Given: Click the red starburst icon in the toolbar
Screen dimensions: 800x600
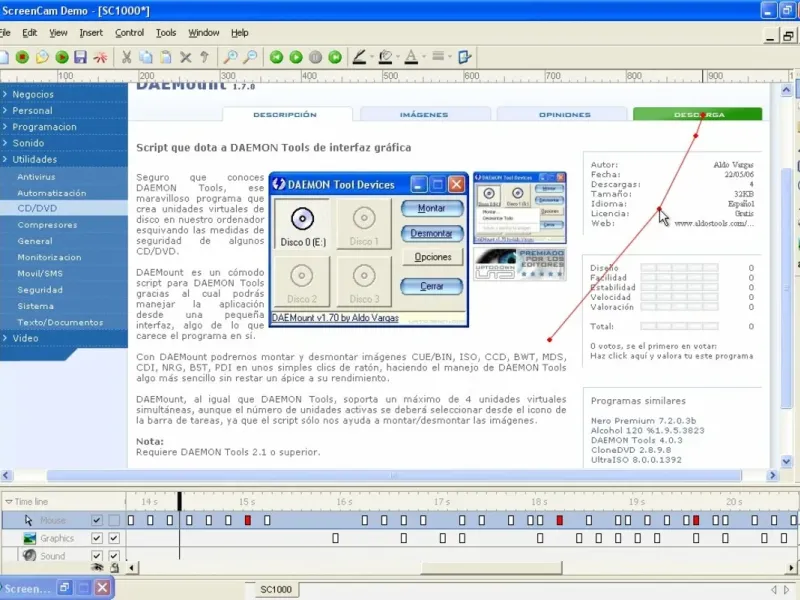Looking at the screenshot, I should pyautogui.click(x=101, y=57).
